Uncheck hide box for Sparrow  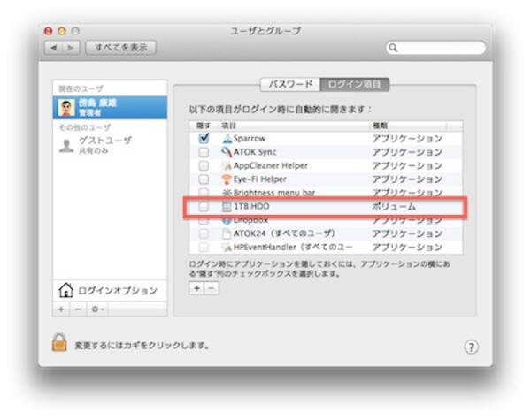pyautogui.click(x=204, y=138)
